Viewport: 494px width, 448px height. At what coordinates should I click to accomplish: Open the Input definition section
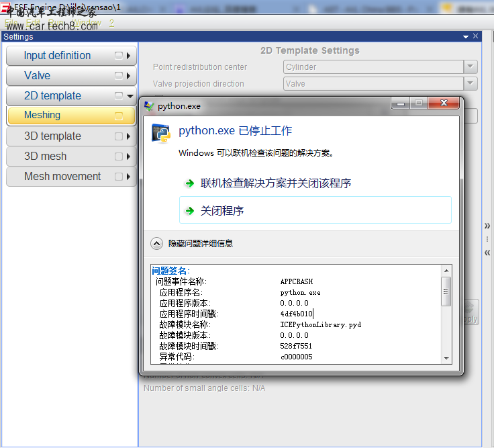tap(71, 56)
